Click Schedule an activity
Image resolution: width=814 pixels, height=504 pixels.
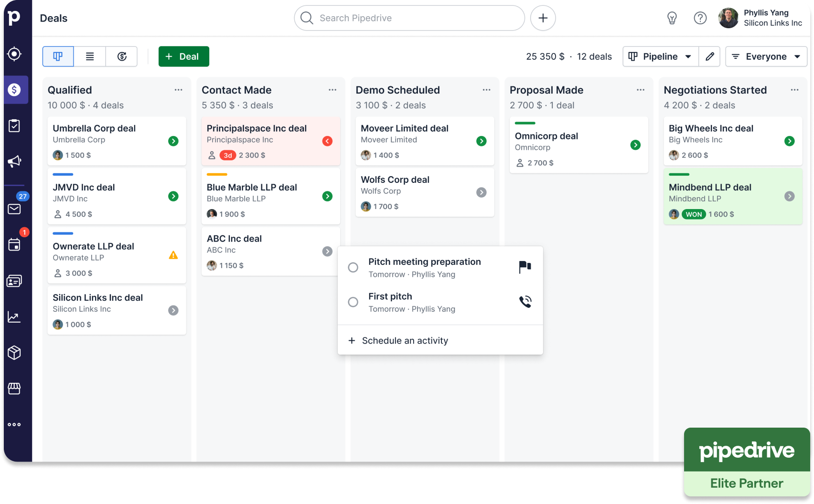(x=405, y=340)
